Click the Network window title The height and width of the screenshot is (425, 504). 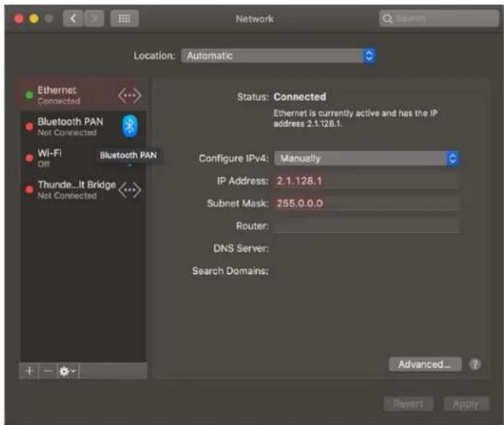[x=255, y=19]
